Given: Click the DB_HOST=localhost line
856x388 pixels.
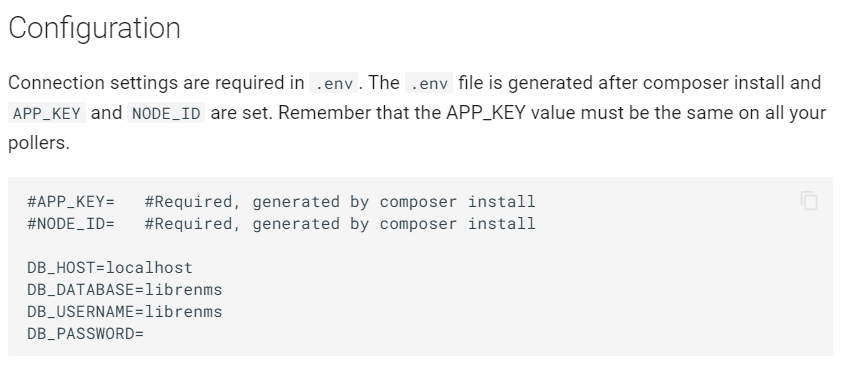Looking at the screenshot, I should click(x=110, y=267).
